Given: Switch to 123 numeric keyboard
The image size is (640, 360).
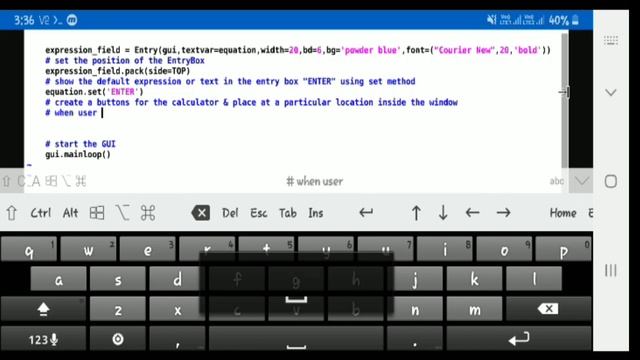Looking at the screenshot, I should click(x=43, y=339).
